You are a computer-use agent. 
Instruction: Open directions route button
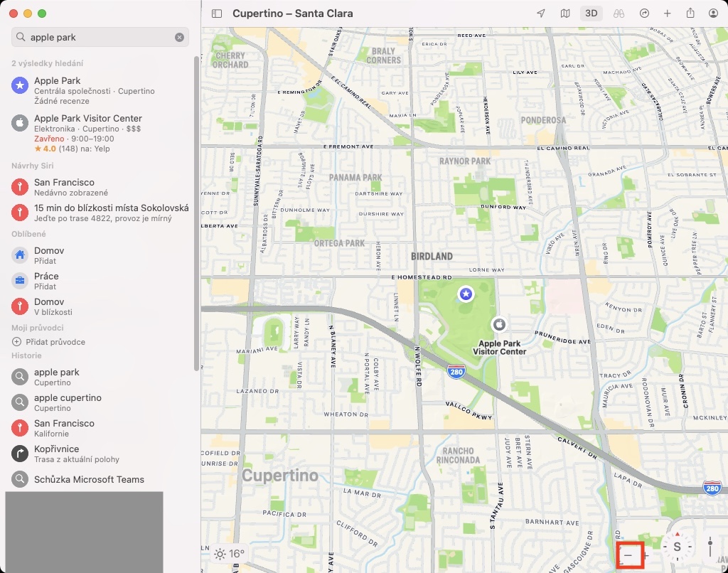click(644, 14)
